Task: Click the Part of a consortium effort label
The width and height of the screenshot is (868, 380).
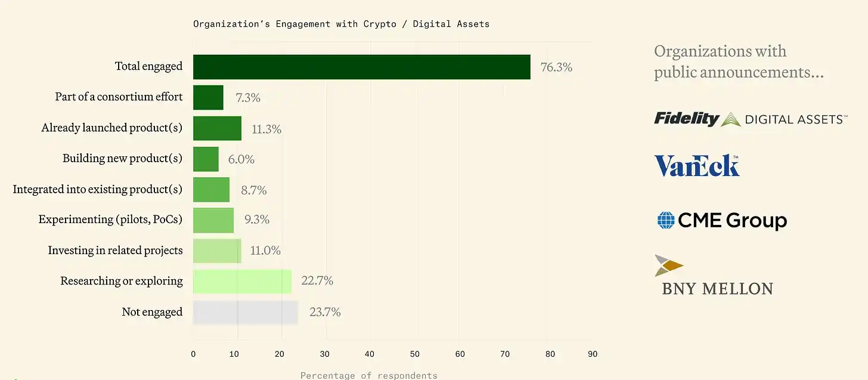Action: pos(119,97)
